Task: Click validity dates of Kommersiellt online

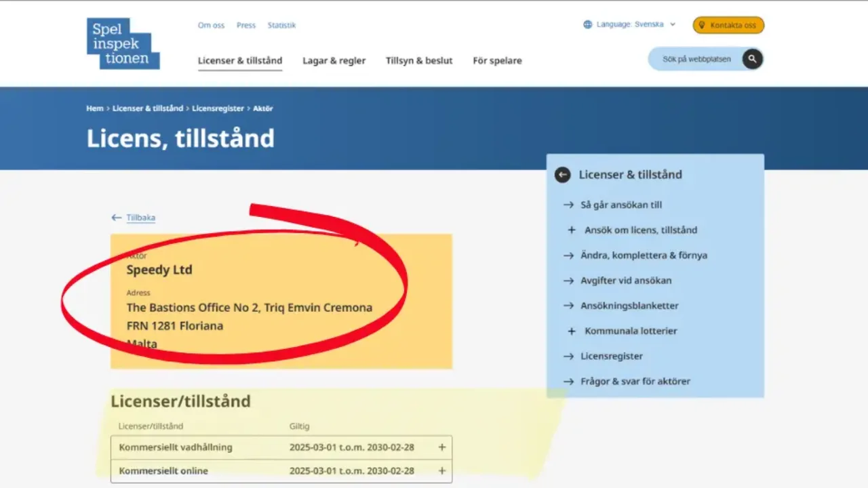Action: coord(352,471)
